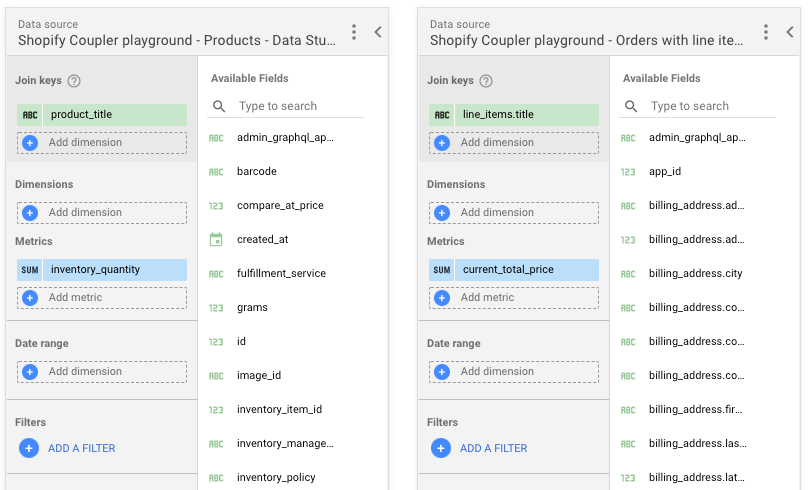Open three-dot menu for Orders data source
The width and height of the screenshot is (811, 490).
pos(766,32)
